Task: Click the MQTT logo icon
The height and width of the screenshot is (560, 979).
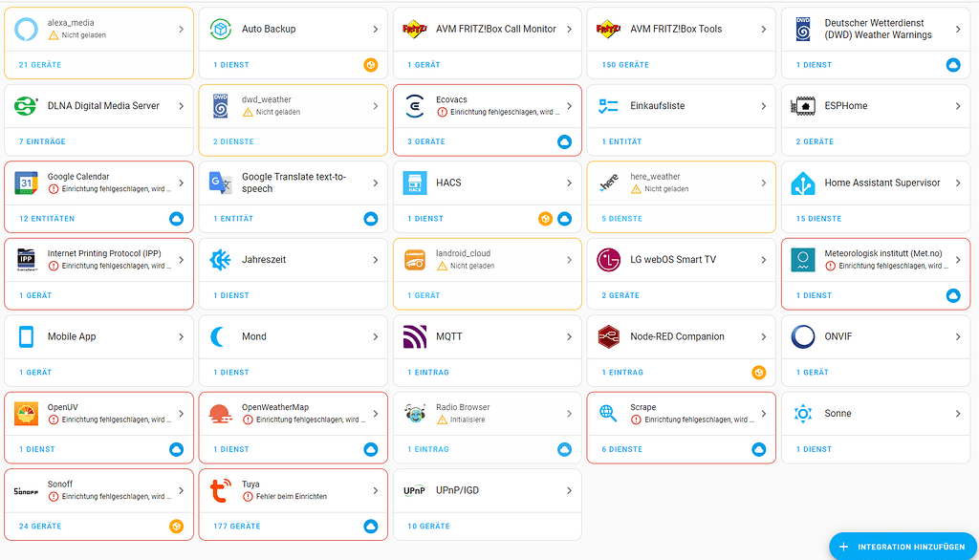Action: [x=414, y=336]
